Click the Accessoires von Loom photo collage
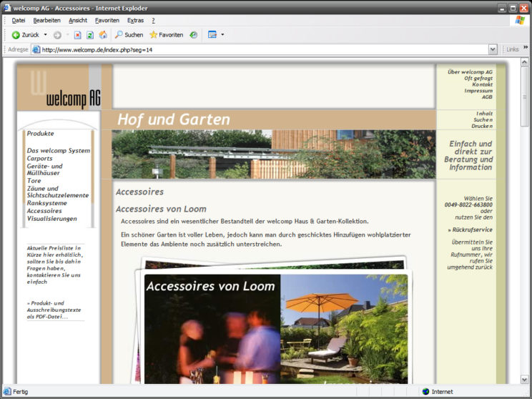The height and width of the screenshot is (399, 532). [x=273, y=320]
